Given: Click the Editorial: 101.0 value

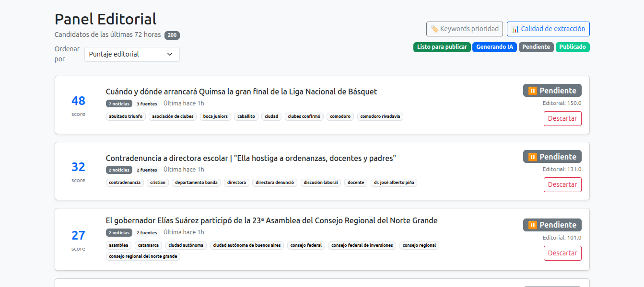Looking at the screenshot, I should [562, 238].
